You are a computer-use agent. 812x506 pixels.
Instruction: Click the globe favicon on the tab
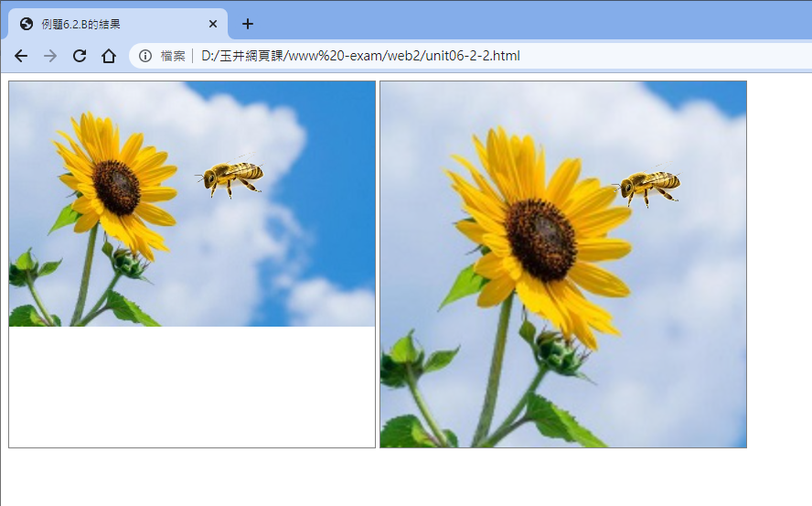point(27,24)
